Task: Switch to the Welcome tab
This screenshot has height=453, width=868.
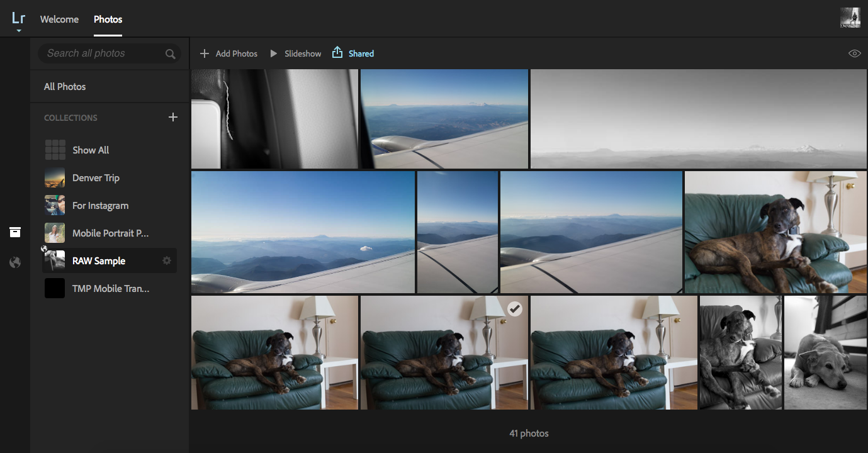Action: 59,19
